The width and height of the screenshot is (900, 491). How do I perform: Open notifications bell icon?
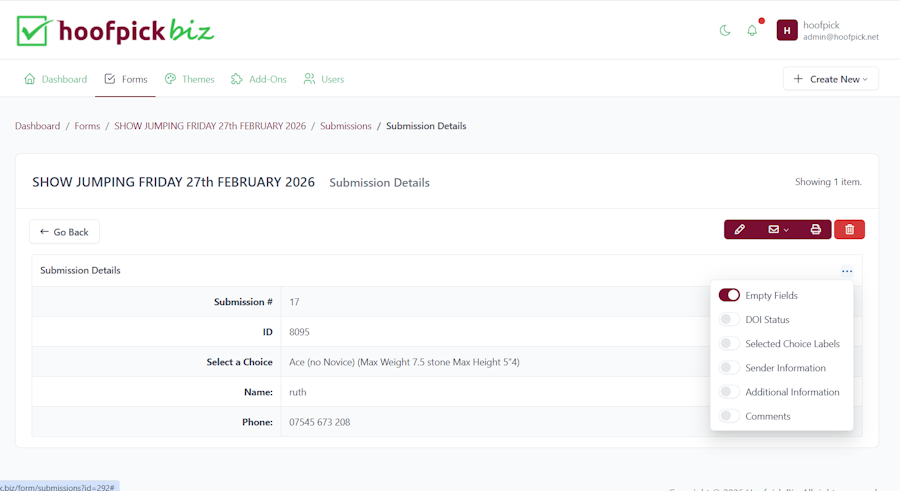coord(752,30)
